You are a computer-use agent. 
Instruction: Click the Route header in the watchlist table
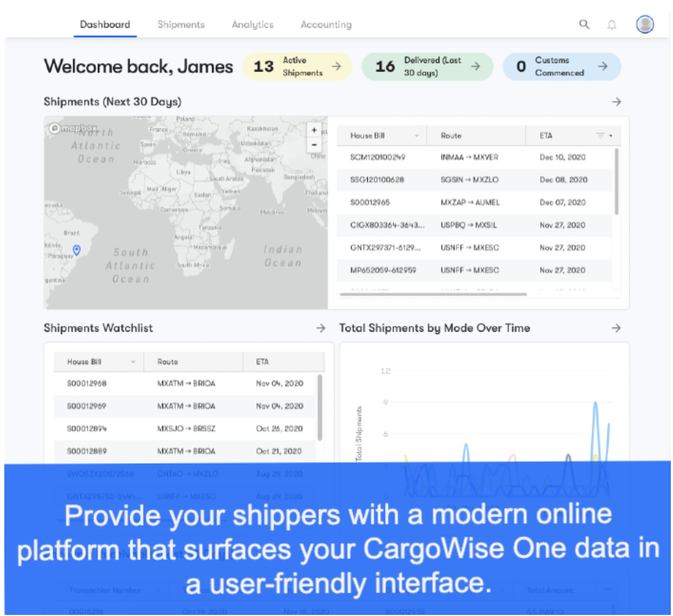pyautogui.click(x=167, y=362)
